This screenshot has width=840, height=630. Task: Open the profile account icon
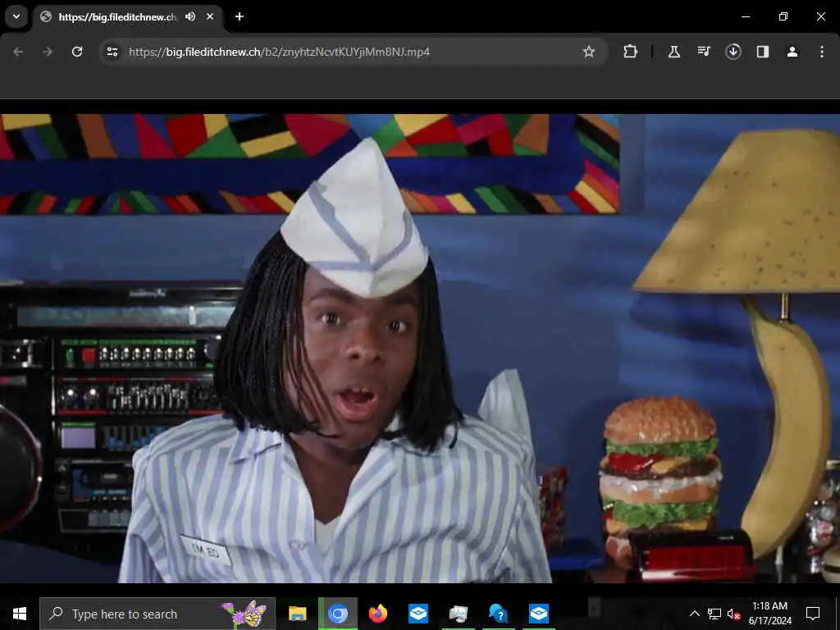pyautogui.click(x=792, y=52)
